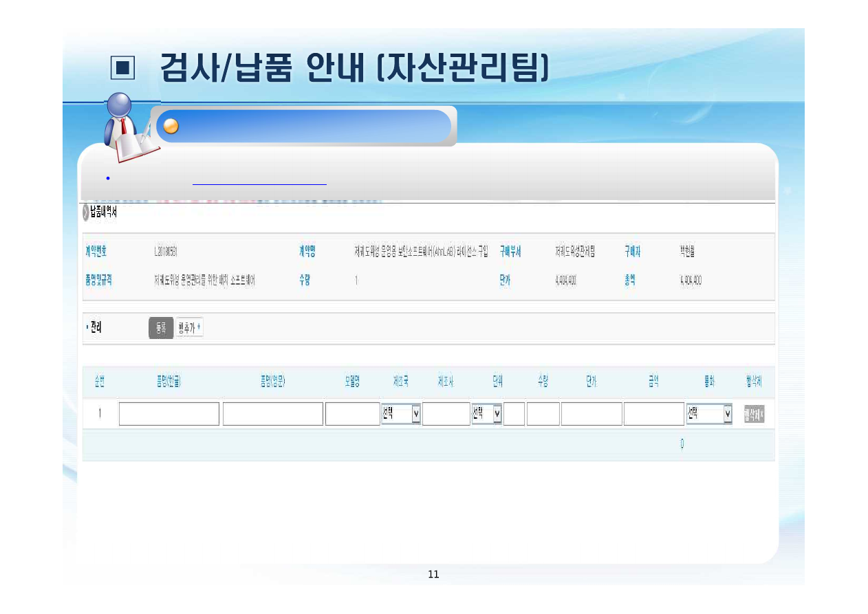The height and width of the screenshot is (614, 868).
Task: Click the square bullet icon beside the slide title
Action: pyautogui.click(x=122, y=66)
